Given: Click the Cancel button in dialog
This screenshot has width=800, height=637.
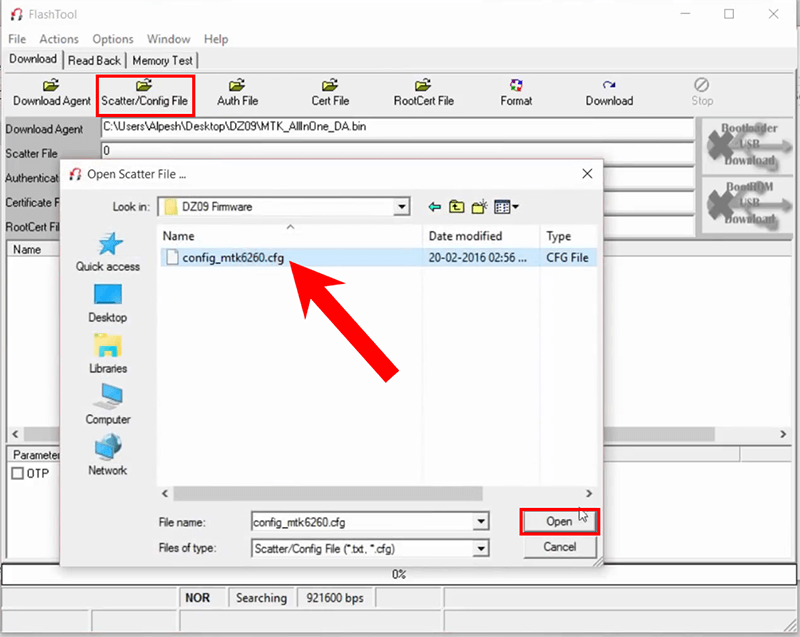Looking at the screenshot, I should coord(560,547).
